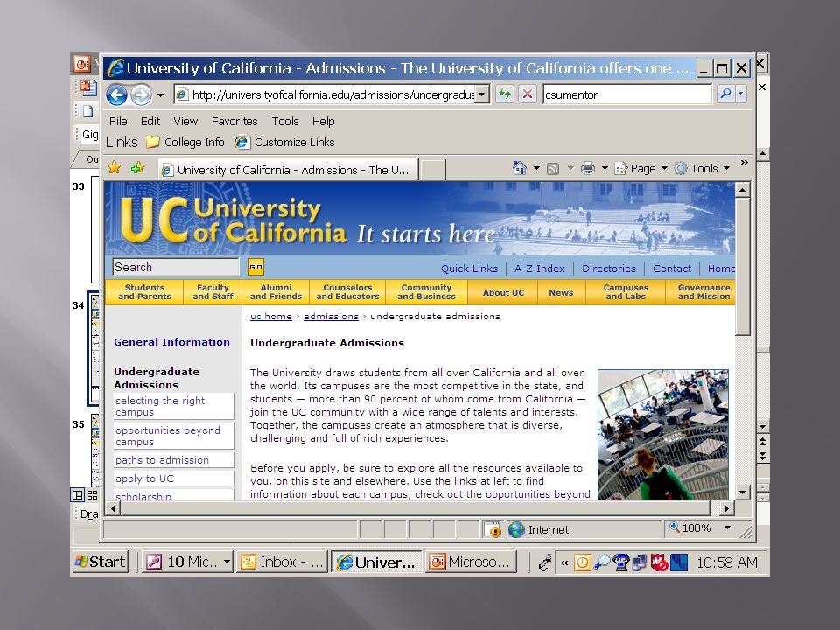This screenshot has height=630, width=840.
Task: Click the students in cafeteria photo
Action: [x=663, y=435]
